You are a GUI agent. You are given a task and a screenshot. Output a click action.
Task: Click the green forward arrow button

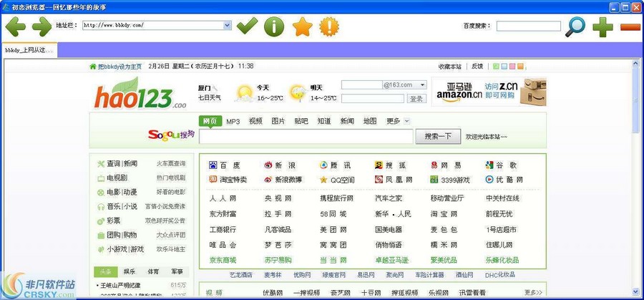42,26
